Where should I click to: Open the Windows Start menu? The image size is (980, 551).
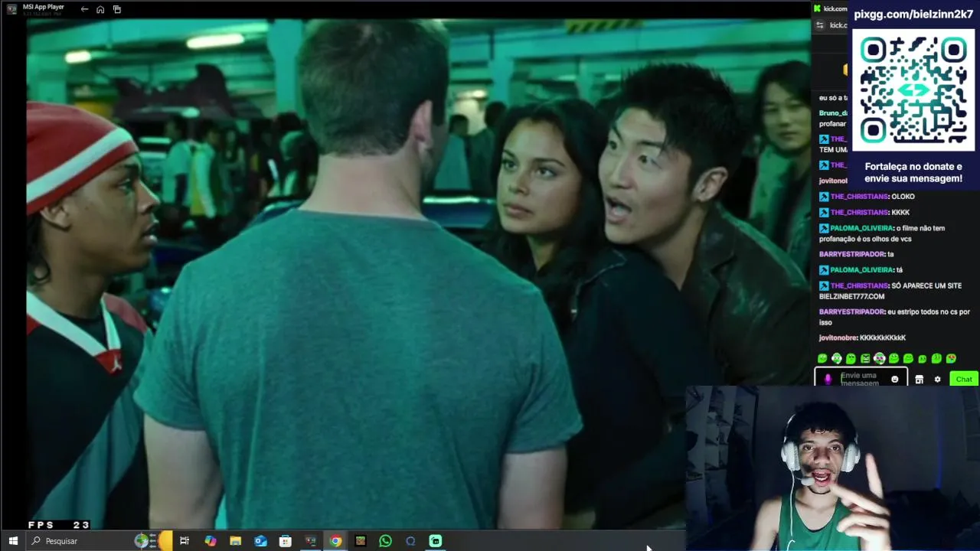click(x=13, y=541)
